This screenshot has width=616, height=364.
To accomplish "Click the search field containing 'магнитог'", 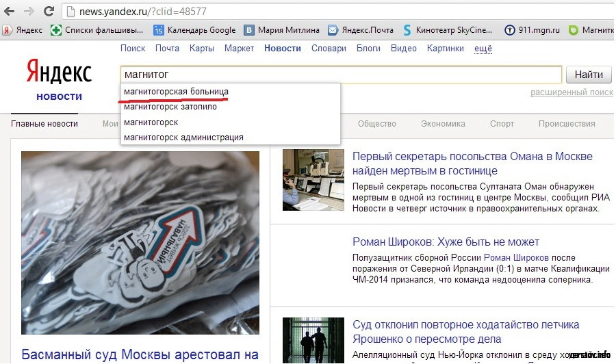I will point(340,75).
